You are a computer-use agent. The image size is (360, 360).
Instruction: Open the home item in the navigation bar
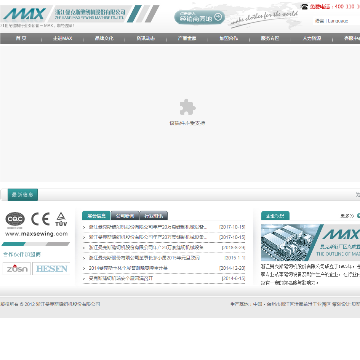point(21,38)
